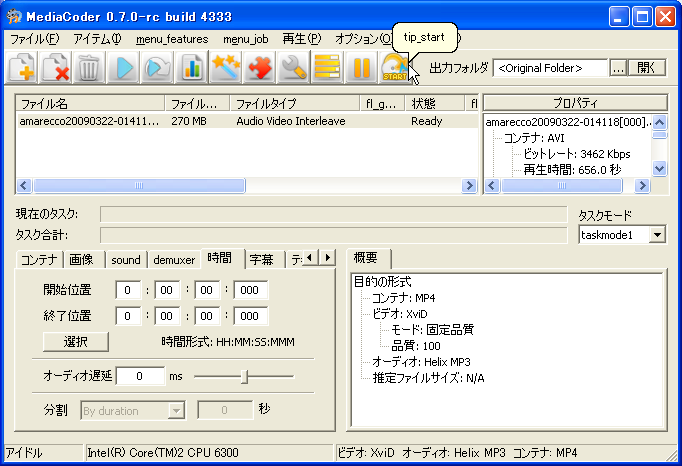Click the 開く output folder button

tap(649, 68)
